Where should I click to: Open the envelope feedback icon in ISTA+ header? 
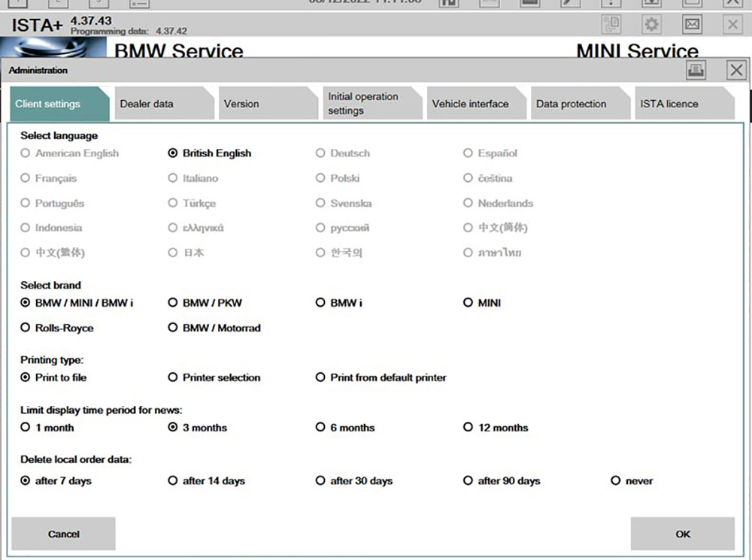click(692, 24)
